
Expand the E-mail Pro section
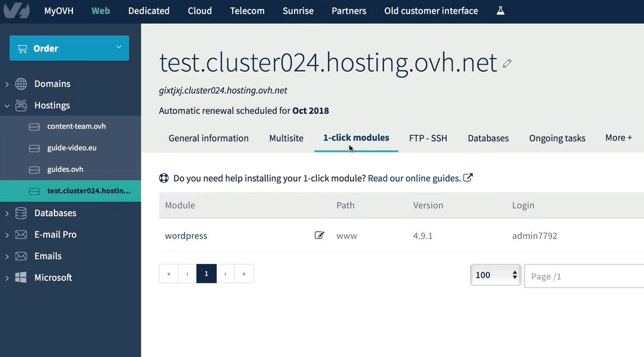[x=7, y=235]
